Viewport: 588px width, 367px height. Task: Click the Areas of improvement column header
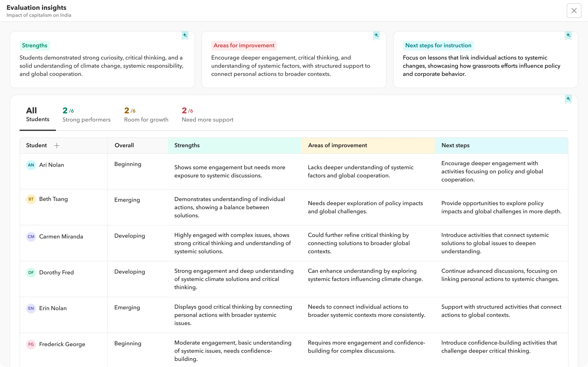pos(337,145)
